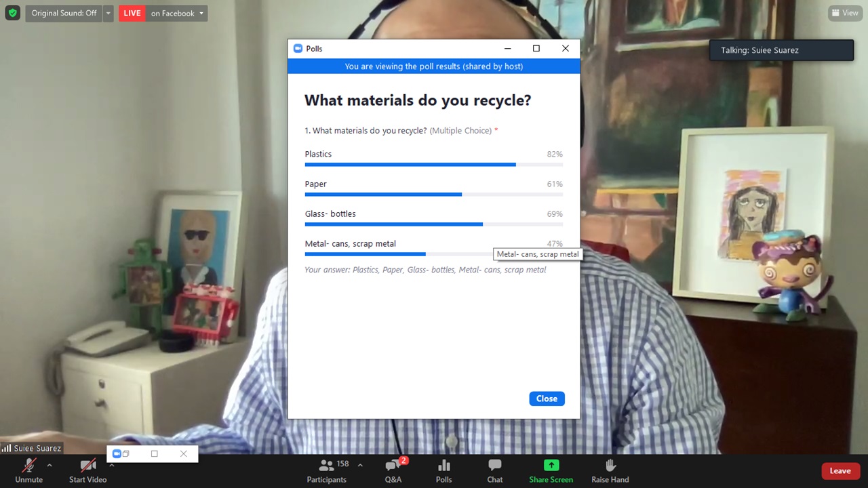The width and height of the screenshot is (868, 488).
Task: Expand the on Facebook dropdown
Action: (177, 13)
